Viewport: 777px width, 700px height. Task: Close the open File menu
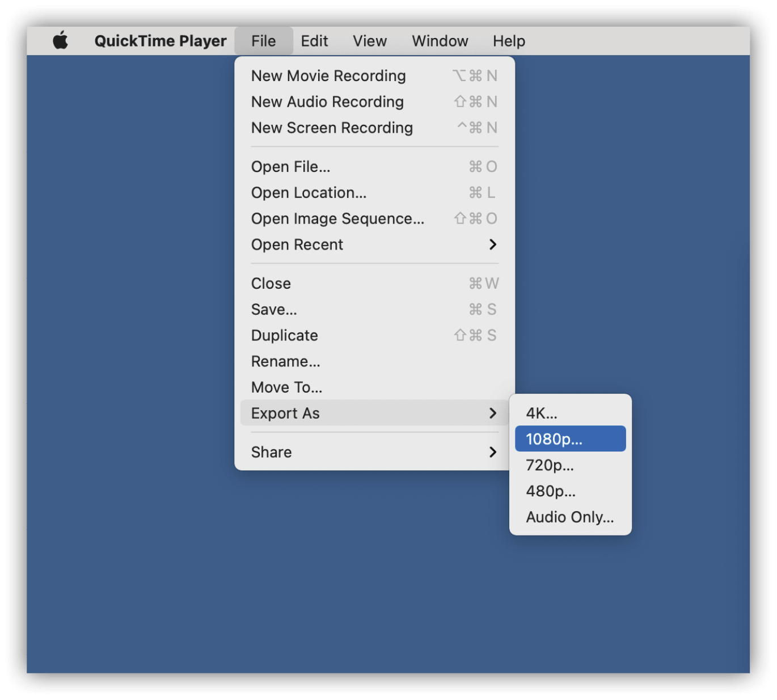(264, 41)
